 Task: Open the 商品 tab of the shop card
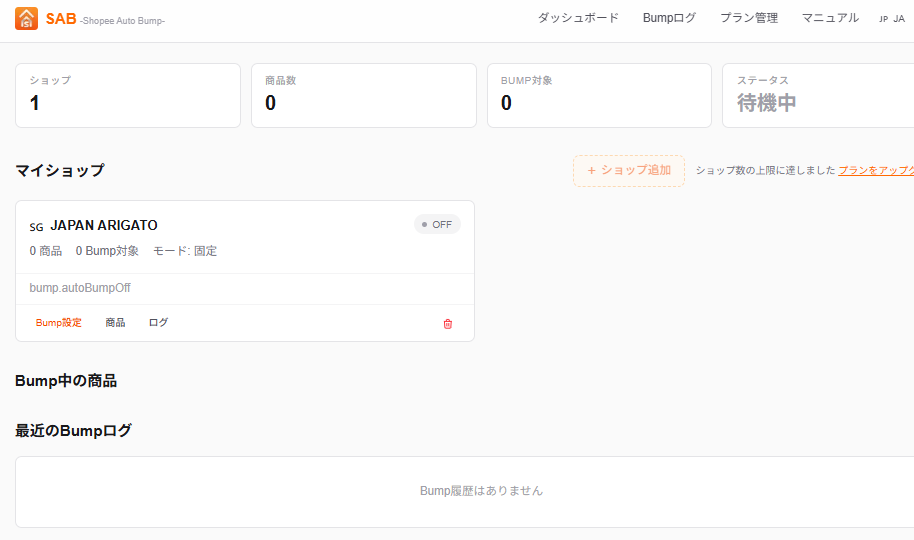point(115,322)
